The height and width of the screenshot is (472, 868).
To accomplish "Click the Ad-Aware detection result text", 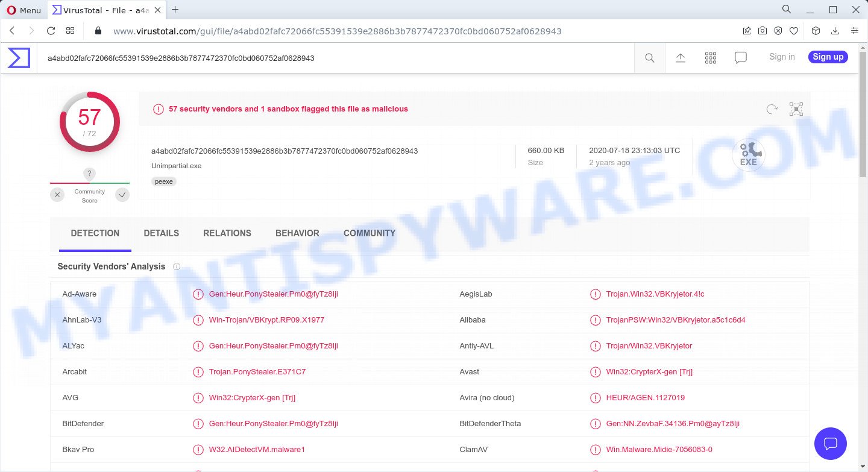I will pos(273,294).
